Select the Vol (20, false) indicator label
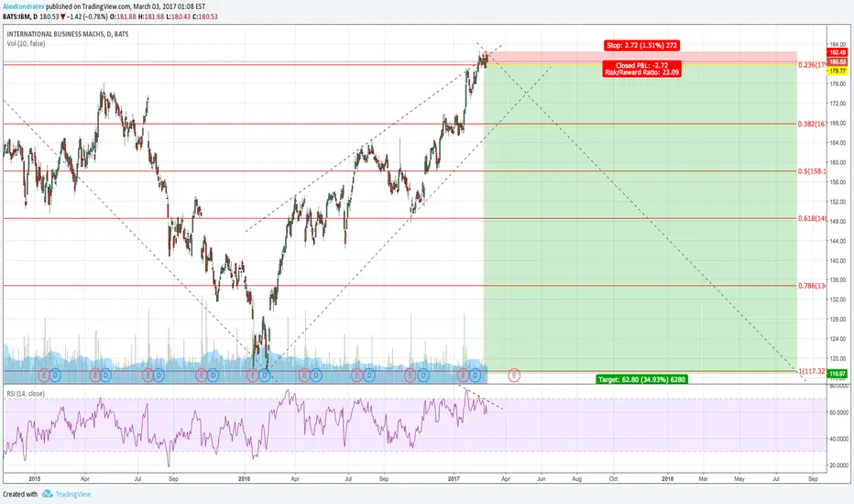The height and width of the screenshot is (504, 854). pyautogui.click(x=27, y=44)
